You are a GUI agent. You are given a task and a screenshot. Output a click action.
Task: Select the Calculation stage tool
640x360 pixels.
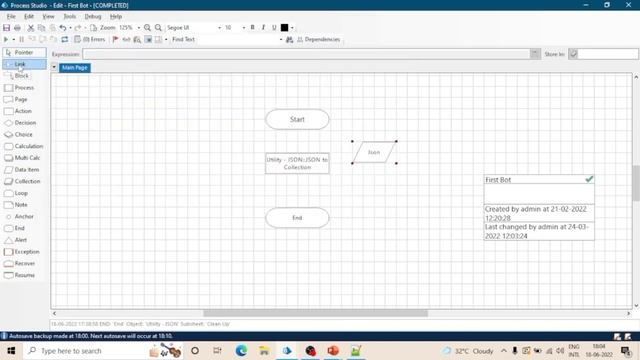(x=24, y=146)
